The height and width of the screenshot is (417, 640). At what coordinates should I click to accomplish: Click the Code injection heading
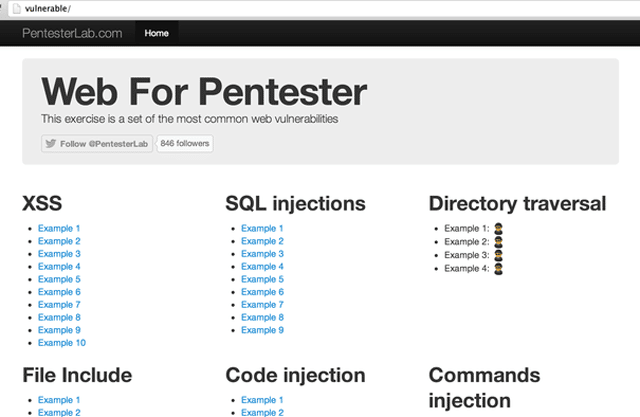[x=296, y=375]
